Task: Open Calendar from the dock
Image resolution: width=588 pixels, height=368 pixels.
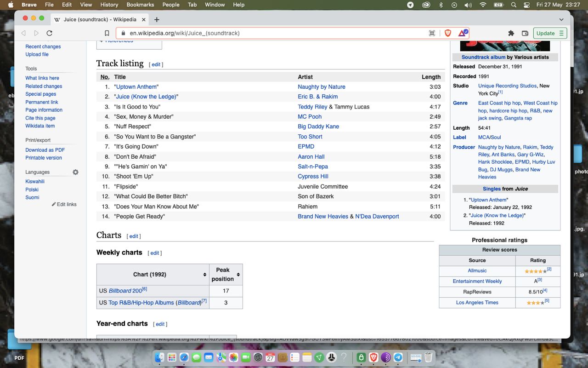Action: [270, 357]
